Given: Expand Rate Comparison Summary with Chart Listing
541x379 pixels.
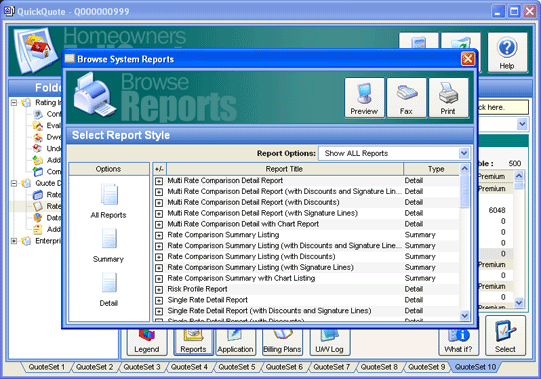Looking at the screenshot, I should 159,279.
